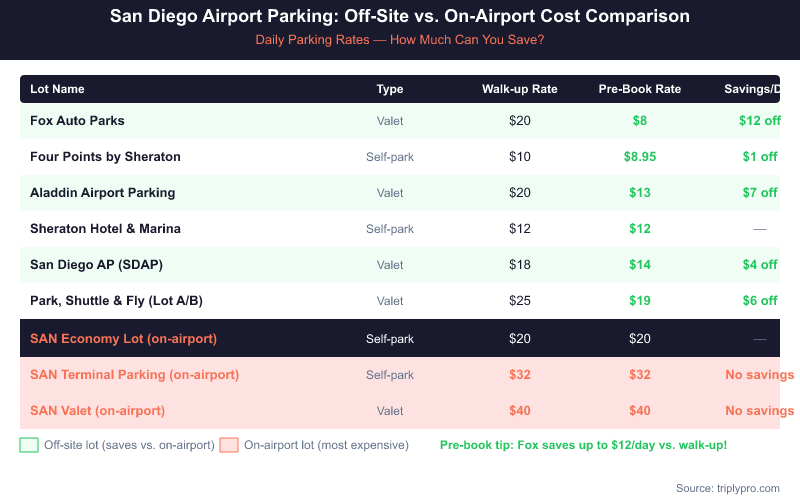This screenshot has height=500, width=800.
Task: Click the Type column header
Action: [x=390, y=89]
